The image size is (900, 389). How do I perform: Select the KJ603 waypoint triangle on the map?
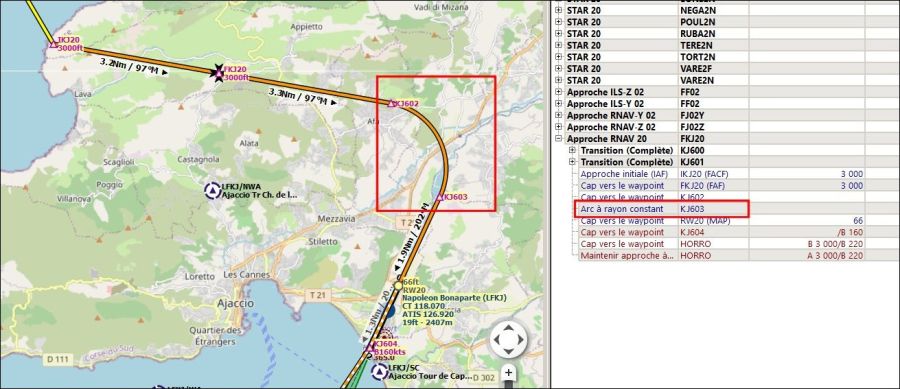440,197
